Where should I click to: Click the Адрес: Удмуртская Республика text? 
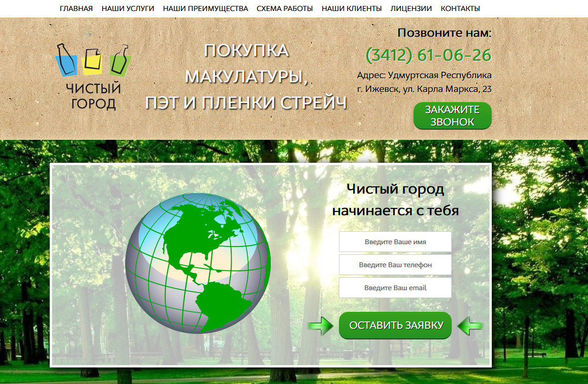click(424, 75)
